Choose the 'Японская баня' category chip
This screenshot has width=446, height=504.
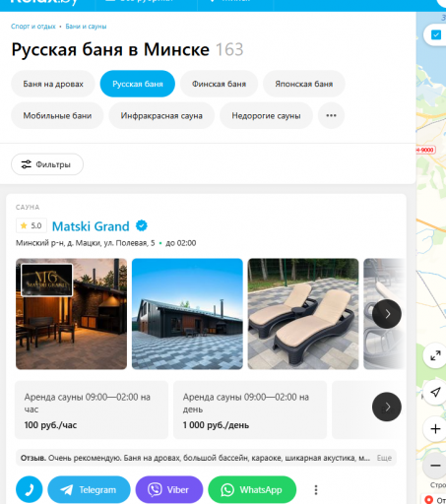click(x=304, y=84)
